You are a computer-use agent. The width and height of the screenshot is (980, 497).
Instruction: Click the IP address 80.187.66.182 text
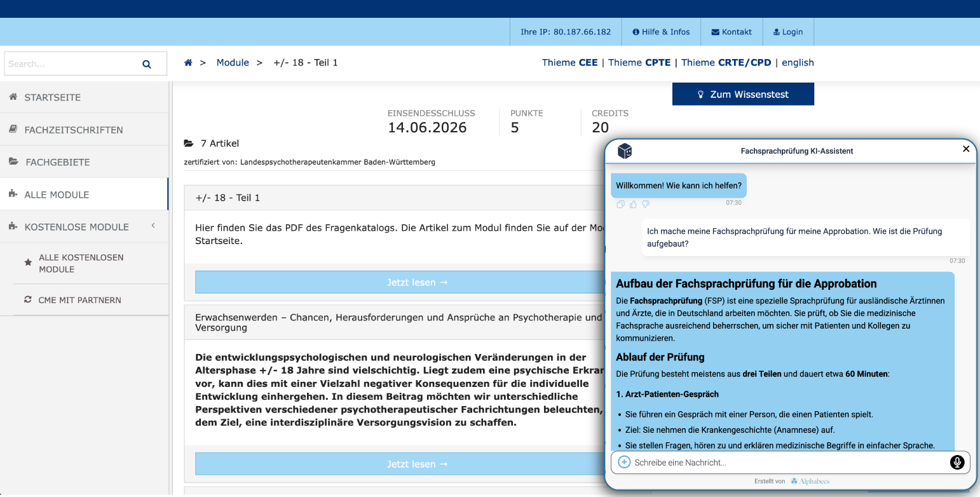582,32
